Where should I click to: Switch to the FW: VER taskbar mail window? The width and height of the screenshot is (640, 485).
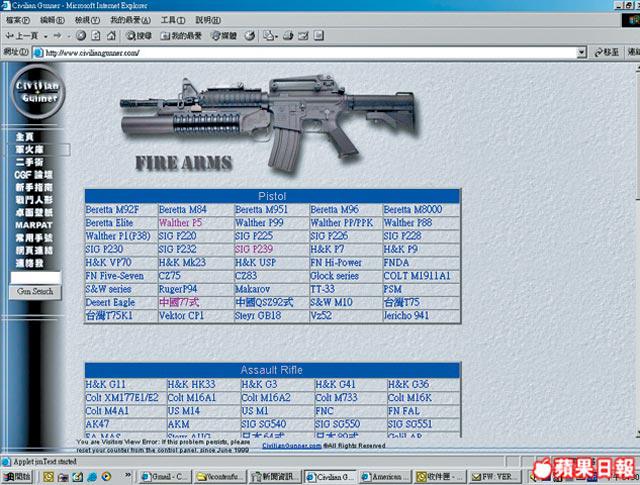pyautogui.click(x=496, y=476)
